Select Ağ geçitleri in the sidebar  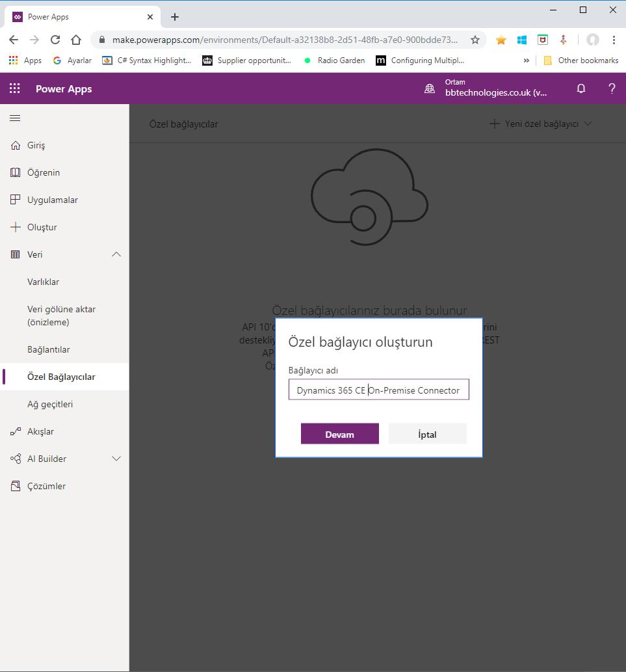(x=50, y=404)
